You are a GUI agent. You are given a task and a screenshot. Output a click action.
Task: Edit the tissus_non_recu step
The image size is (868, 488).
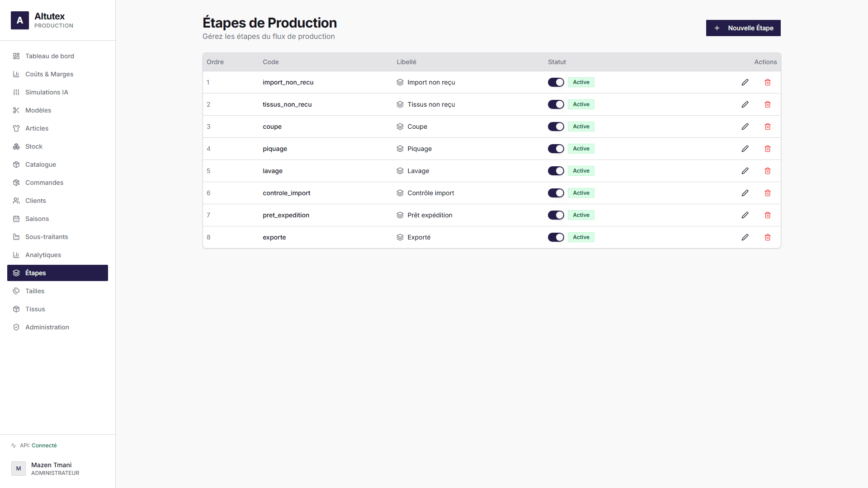pyautogui.click(x=745, y=104)
